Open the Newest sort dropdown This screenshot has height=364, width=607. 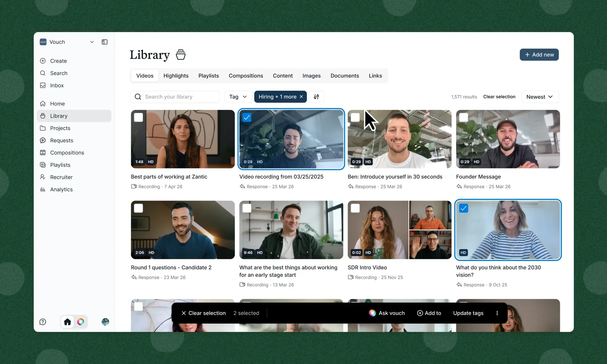point(540,97)
